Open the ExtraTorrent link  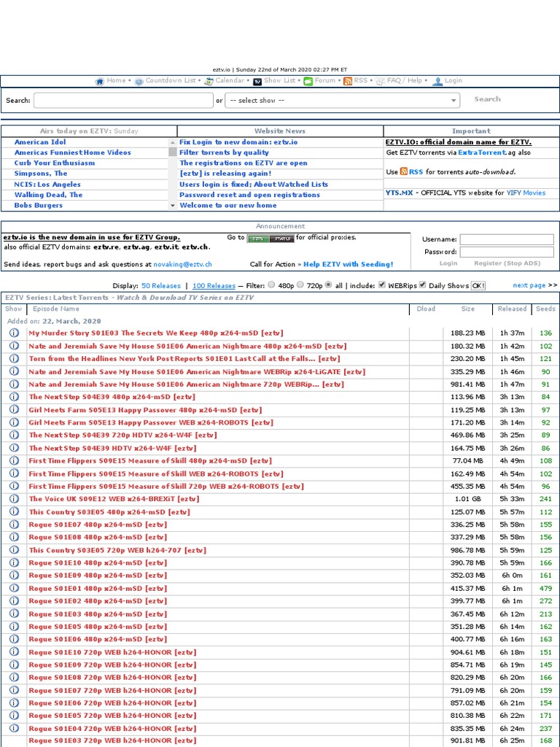(x=481, y=152)
